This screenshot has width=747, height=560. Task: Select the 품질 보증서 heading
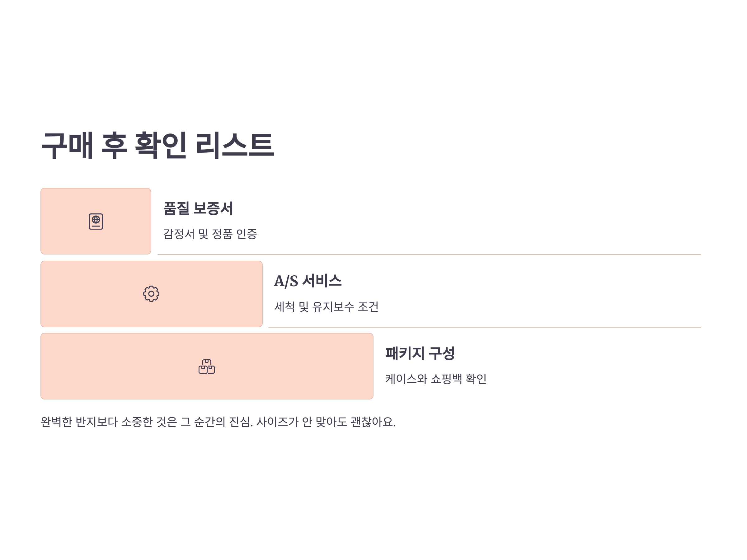(198, 208)
